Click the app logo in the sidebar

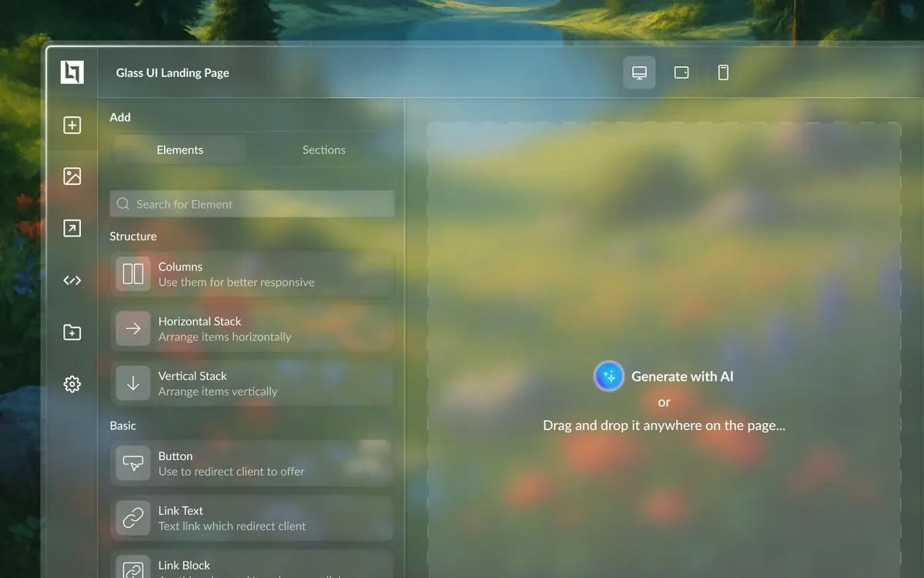72,72
